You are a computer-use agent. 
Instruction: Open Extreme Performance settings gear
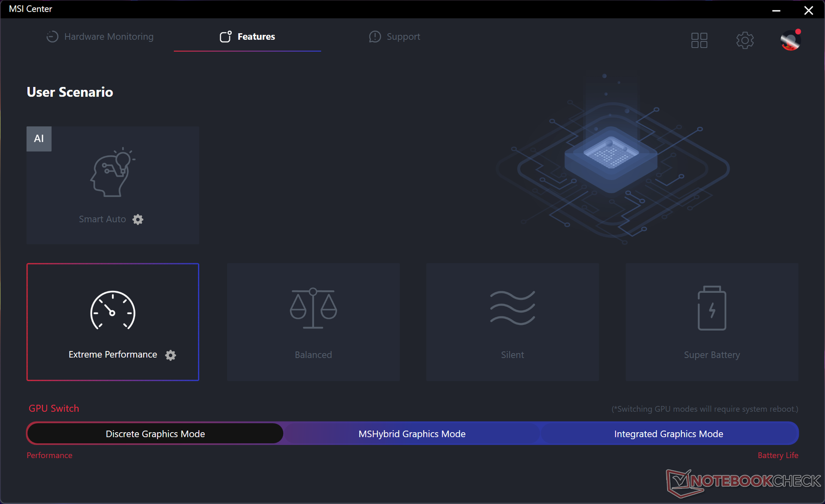(171, 355)
